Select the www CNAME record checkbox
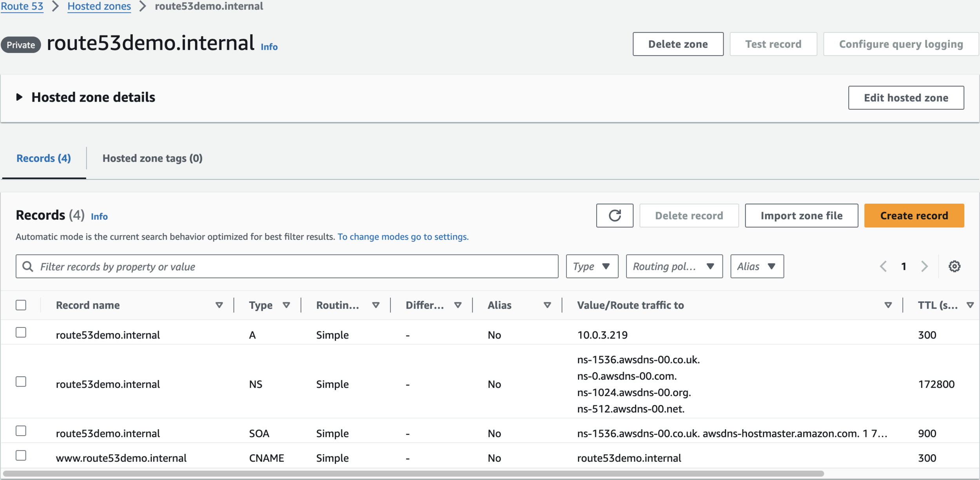This screenshot has width=980, height=480. click(x=21, y=456)
